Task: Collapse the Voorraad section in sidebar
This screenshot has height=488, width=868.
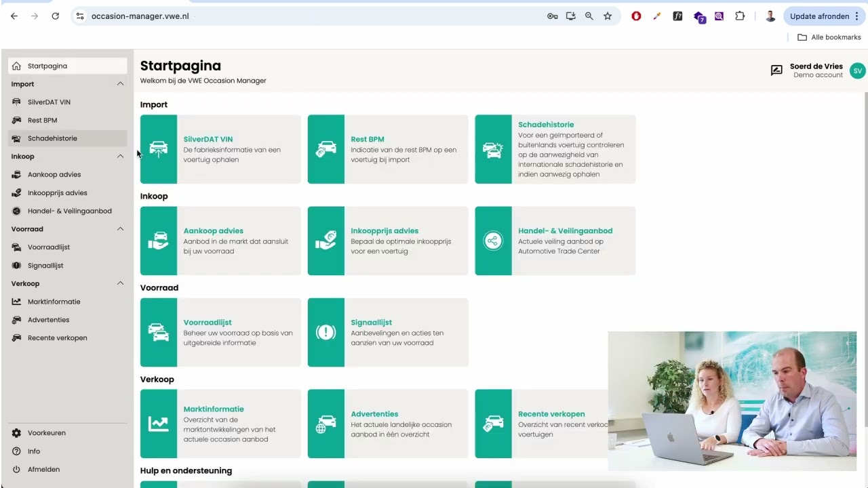Action: 120,229
